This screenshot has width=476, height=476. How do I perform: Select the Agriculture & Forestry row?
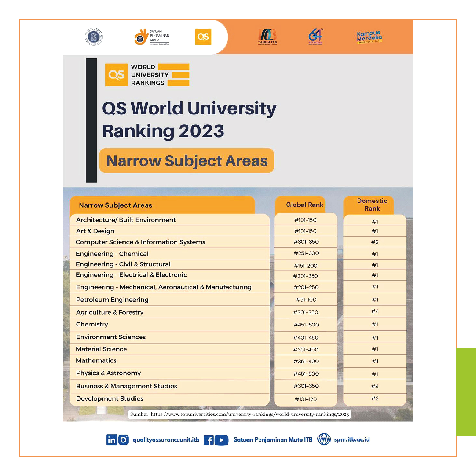(x=169, y=312)
